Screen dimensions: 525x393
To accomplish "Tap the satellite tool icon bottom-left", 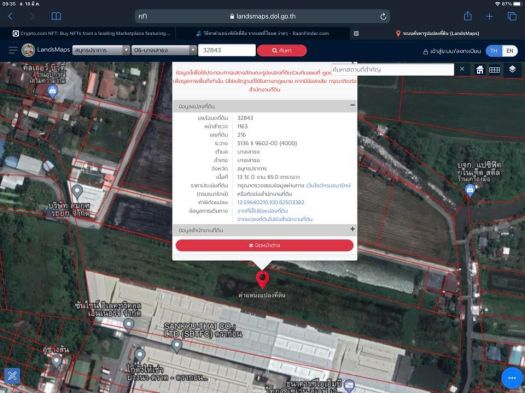I will (12, 376).
